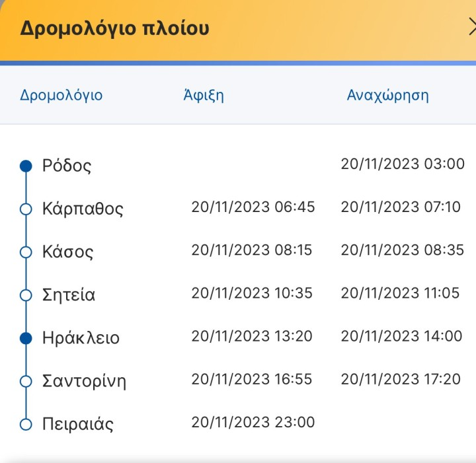Click the Ηράκλειο filled stop marker
476x463 pixels.
coord(26,338)
